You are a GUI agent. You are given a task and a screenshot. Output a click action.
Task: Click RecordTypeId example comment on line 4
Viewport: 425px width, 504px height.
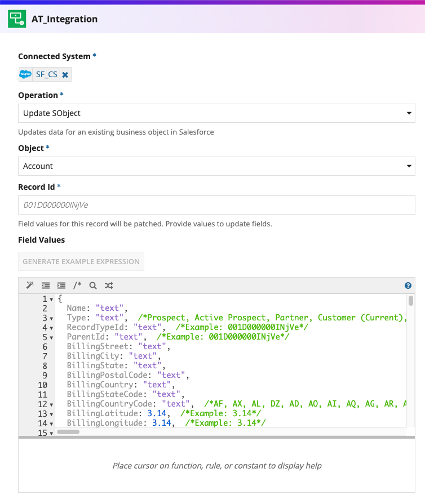tap(242, 327)
